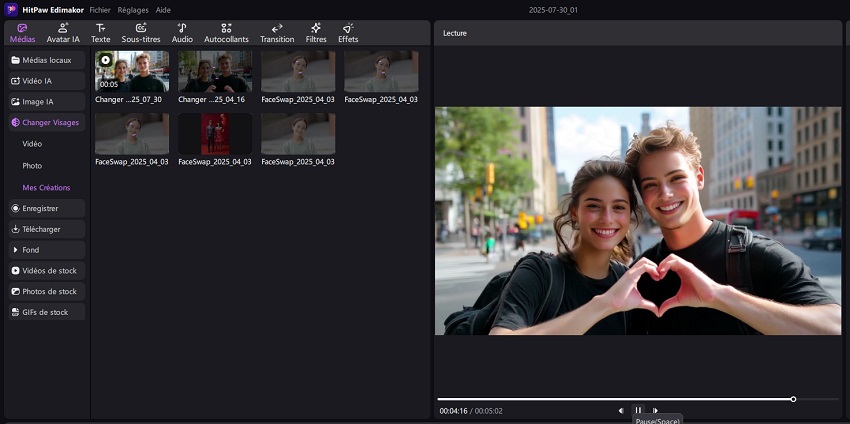The height and width of the screenshot is (424, 850).
Task: Click the Télécharger button
Action: click(x=45, y=229)
